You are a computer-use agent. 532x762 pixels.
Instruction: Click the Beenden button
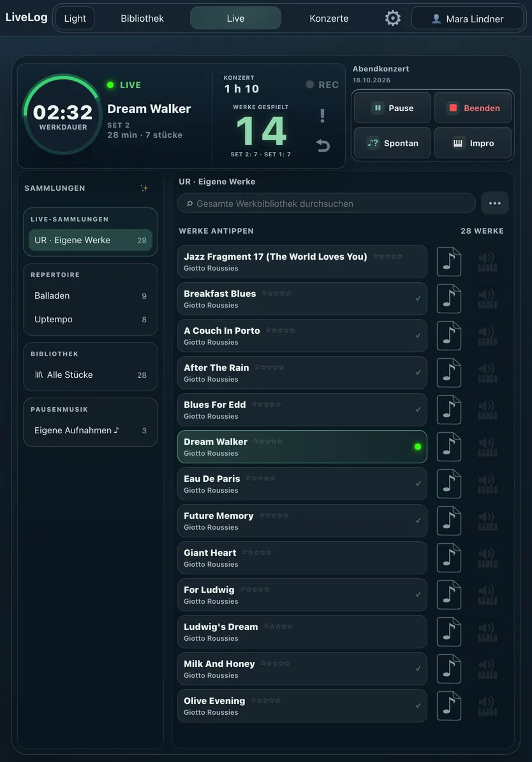(x=473, y=108)
